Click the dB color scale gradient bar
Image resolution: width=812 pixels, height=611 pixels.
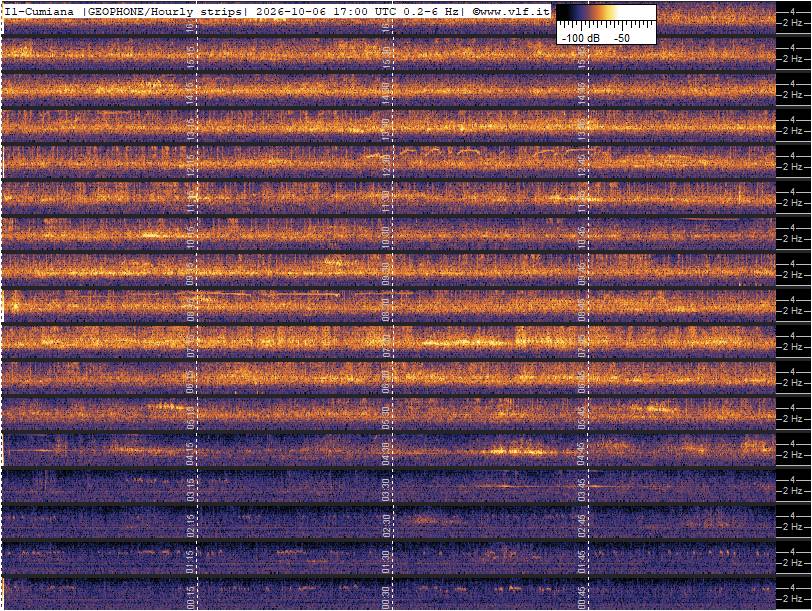606,13
